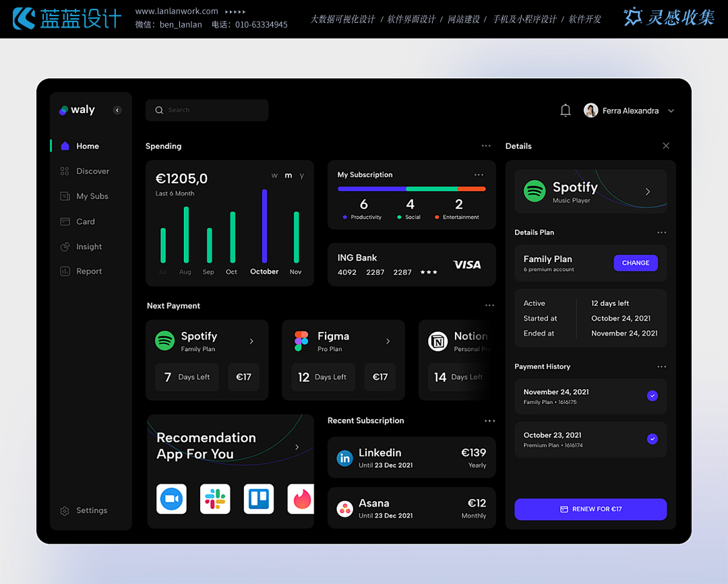Go to the Discover menu item
Image resolution: width=728 pixels, height=584 pixels.
[x=92, y=171]
